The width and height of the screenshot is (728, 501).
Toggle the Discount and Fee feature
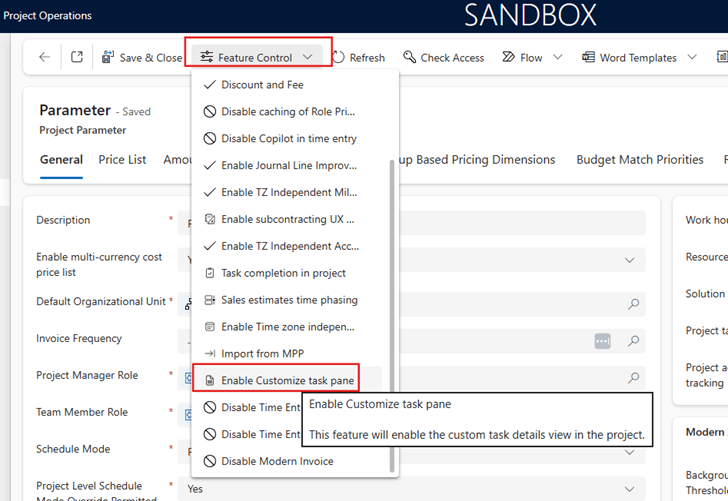pyautogui.click(x=262, y=85)
